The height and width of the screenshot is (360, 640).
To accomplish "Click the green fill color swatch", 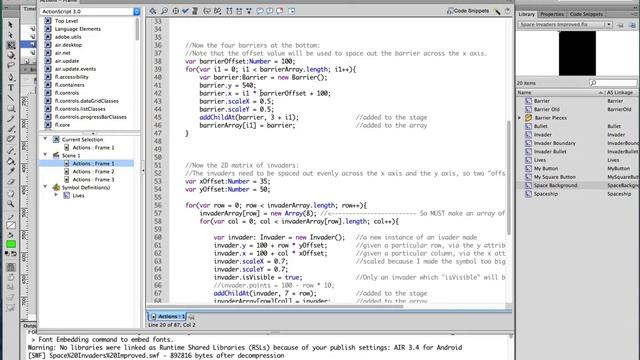I will (x=11, y=244).
